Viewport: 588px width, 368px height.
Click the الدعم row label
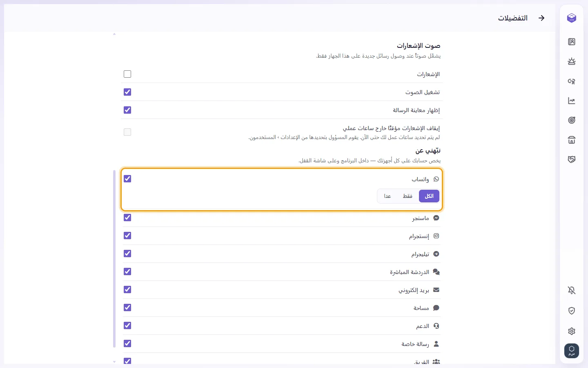click(x=423, y=326)
